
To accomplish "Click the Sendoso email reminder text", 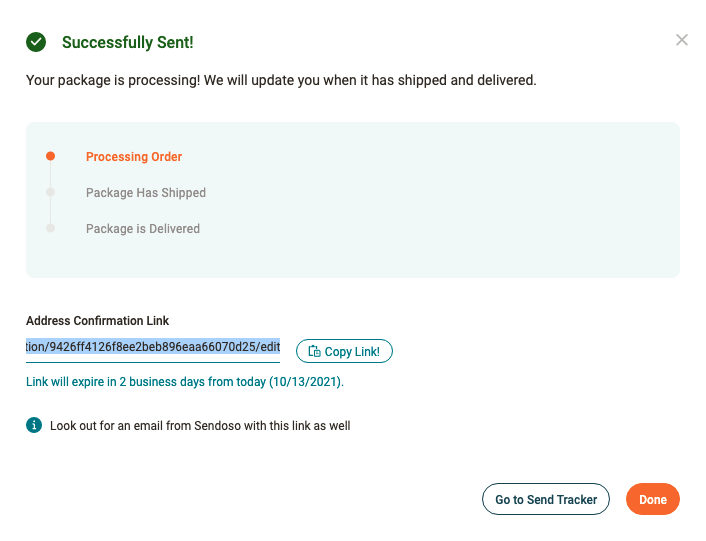I will point(200,426).
